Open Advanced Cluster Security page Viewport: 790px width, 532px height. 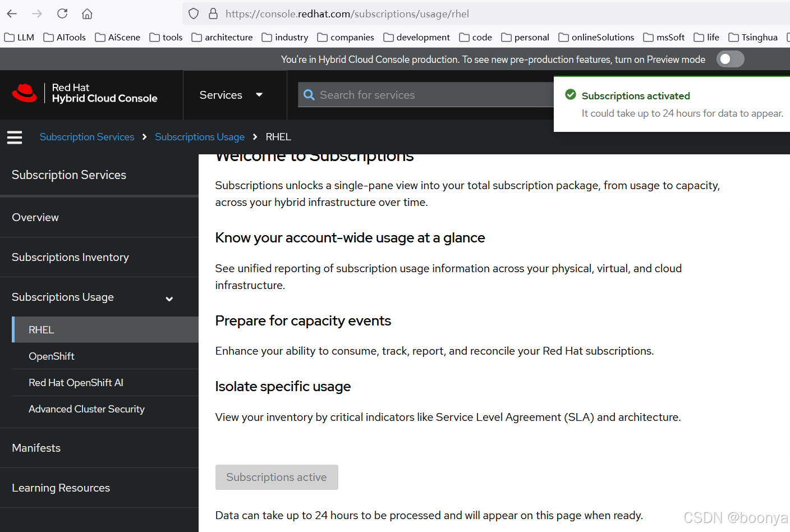pos(86,409)
